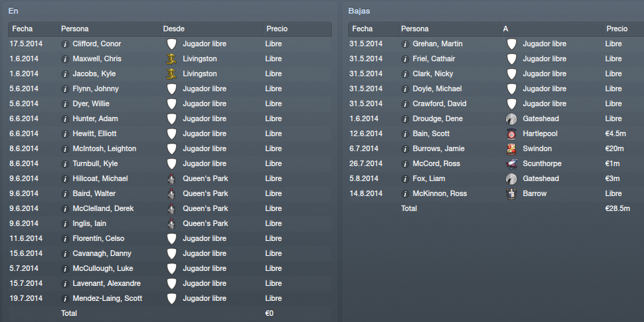Click Scunthorpe crest beside McCord, Ross
644x322 pixels.
coord(511,163)
